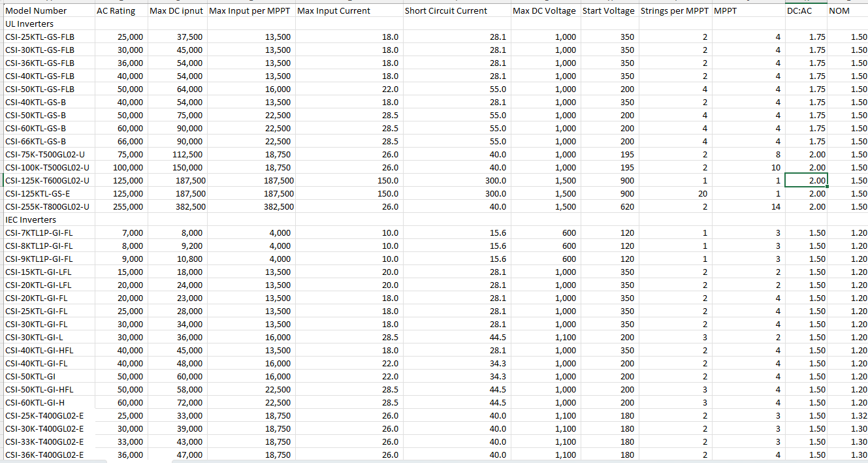The height and width of the screenshot is (463, 868).
Task: Select the UL Inverters section label
Action: pyautogui.click(x=29, y=24)
